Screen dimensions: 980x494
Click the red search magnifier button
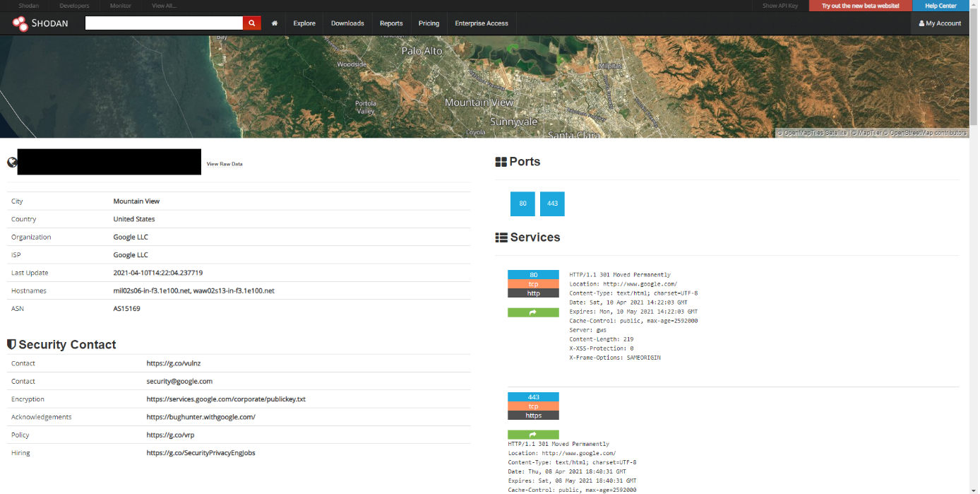pyautogui.click(x=252, y=23)
